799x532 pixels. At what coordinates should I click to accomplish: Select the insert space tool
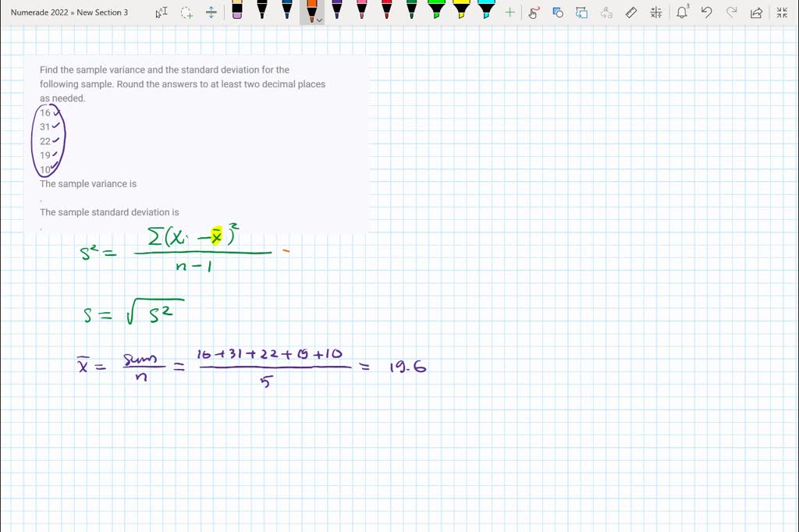click(211, 12)
